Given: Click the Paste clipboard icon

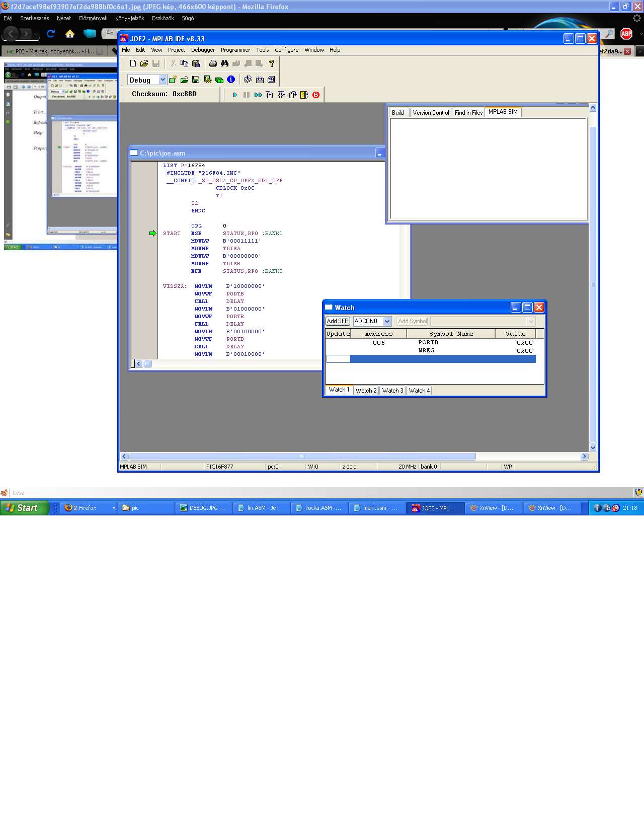Looking at the screenshot, I should point(196,63).
